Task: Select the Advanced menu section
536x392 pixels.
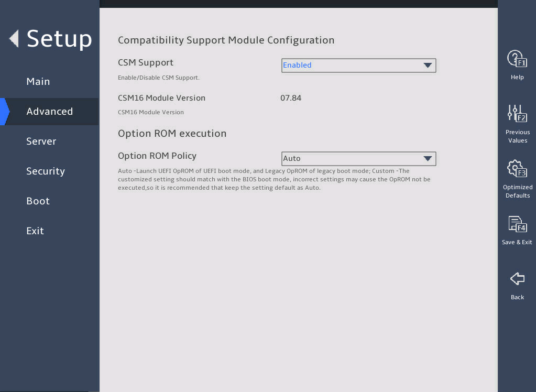Action: coord(50,112)
